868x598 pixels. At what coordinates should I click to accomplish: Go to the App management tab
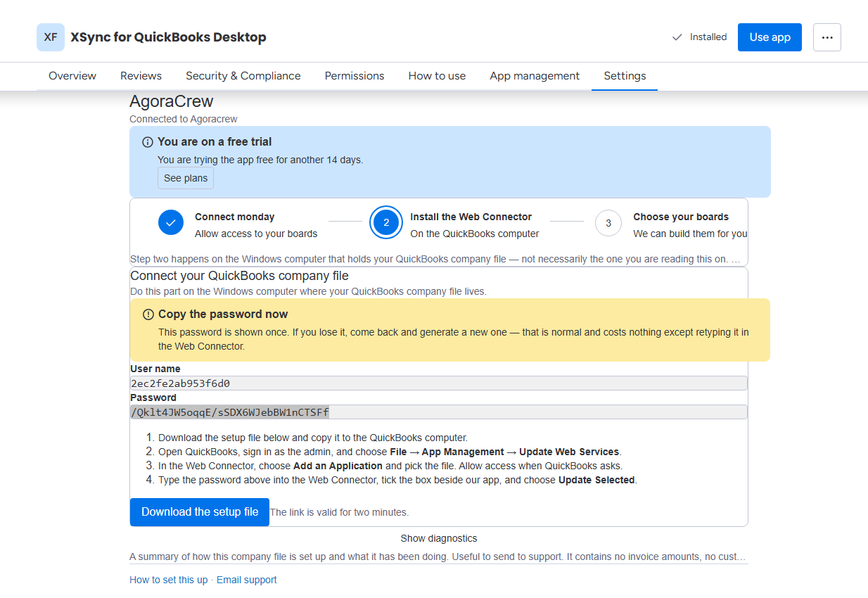click(x=535, y=76)
